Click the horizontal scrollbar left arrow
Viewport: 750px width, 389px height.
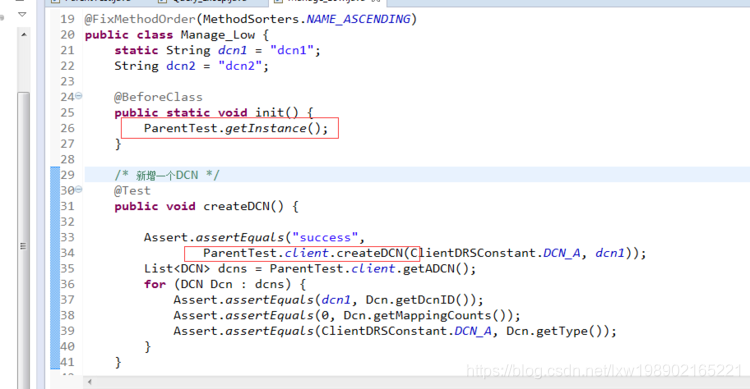(89, 382)
